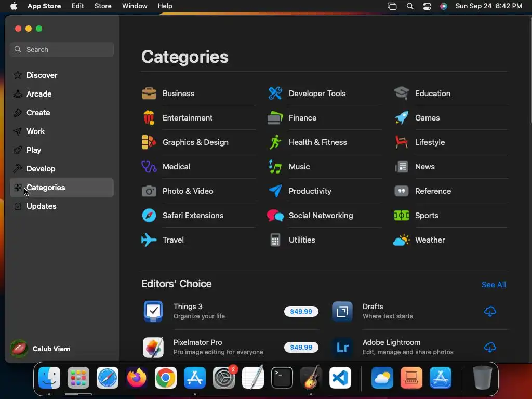The height and width of the screenshot is (399, 532).
Task: Open Finder from the Dock
Action: pyautogui.click(x=49, y=378)
